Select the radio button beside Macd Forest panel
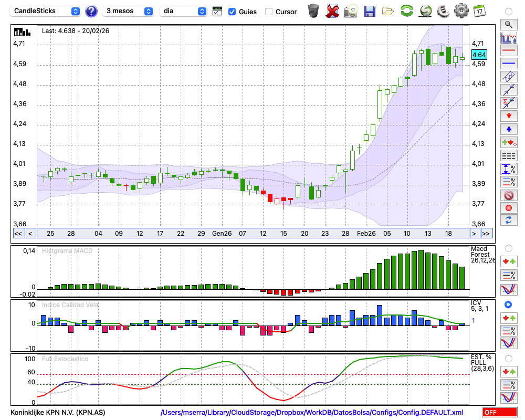Screen dimensions: 525x420 point(508,248)
